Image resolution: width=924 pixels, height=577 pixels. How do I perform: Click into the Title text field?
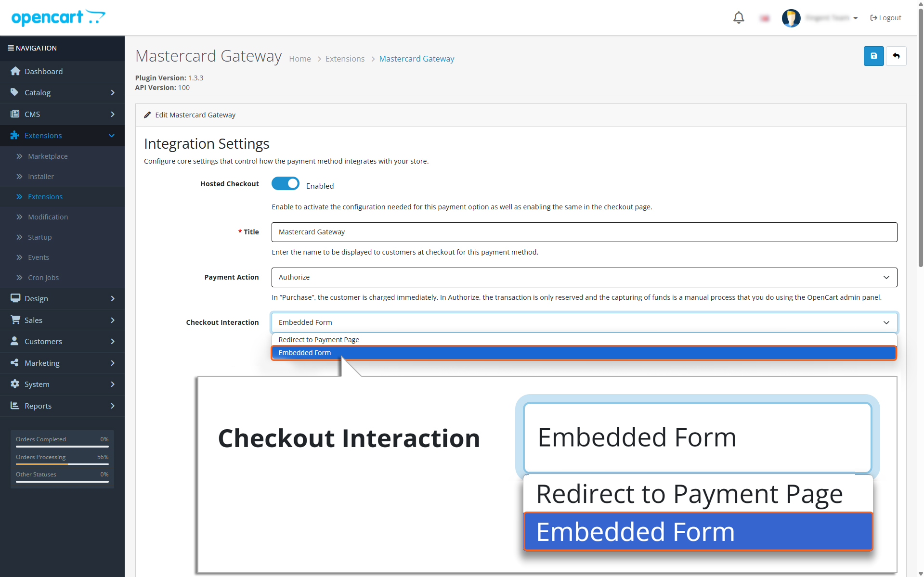coord(584,232)
